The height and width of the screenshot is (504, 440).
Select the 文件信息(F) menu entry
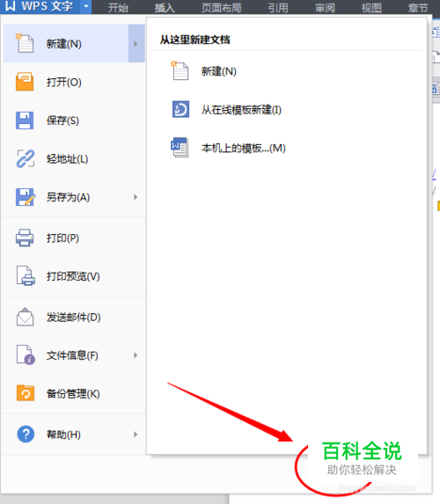[x=74, y=355]
